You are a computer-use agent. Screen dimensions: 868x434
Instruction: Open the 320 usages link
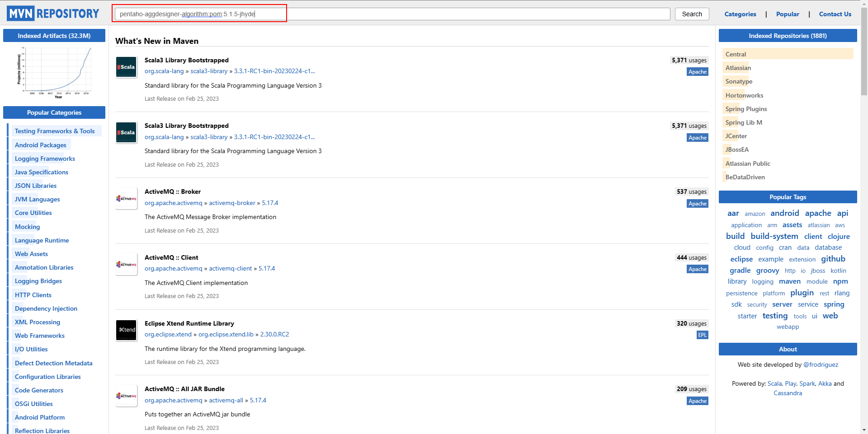point(692,323)
